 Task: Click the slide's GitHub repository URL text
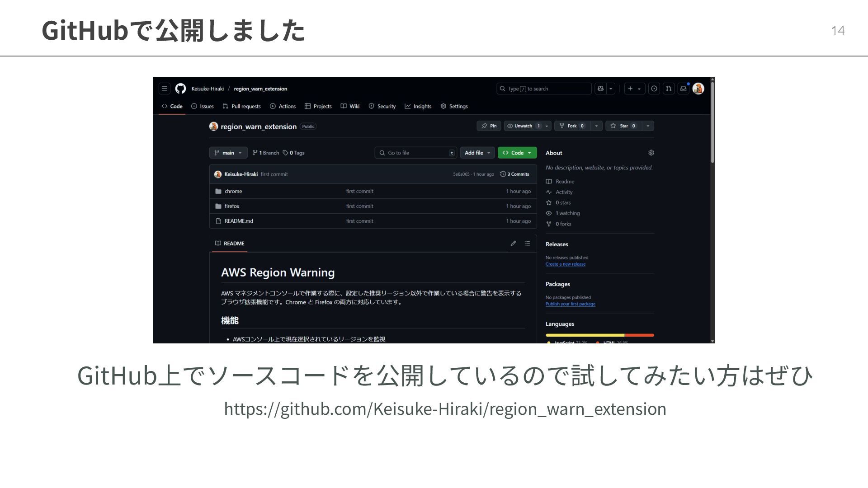tap(445, 409)
